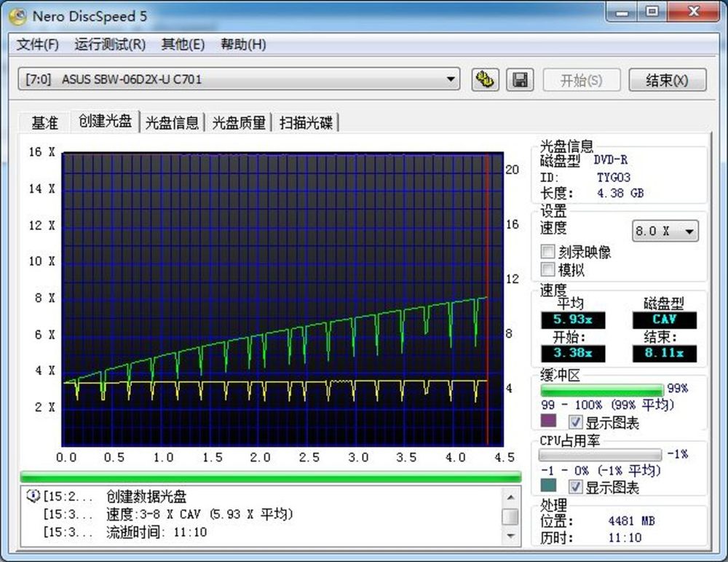Click the teal CPU graph color swatch

coord(548,487)
